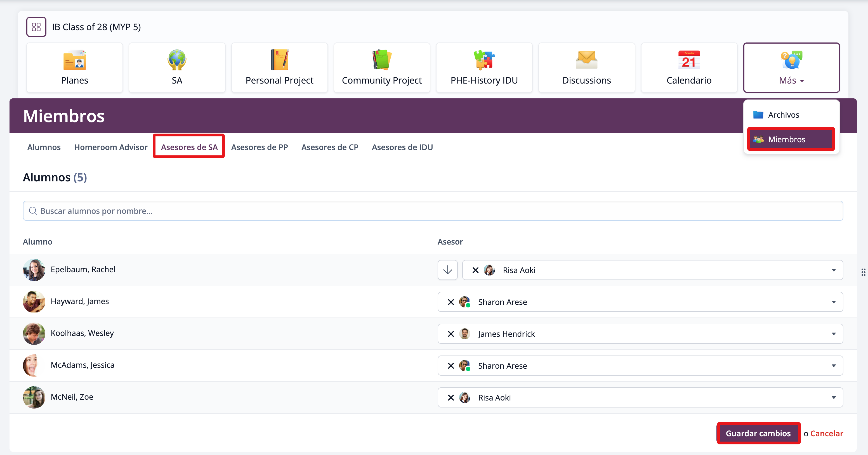Open the Discussions envelope icon
868x455 pixels.
(x=586, y=60)
